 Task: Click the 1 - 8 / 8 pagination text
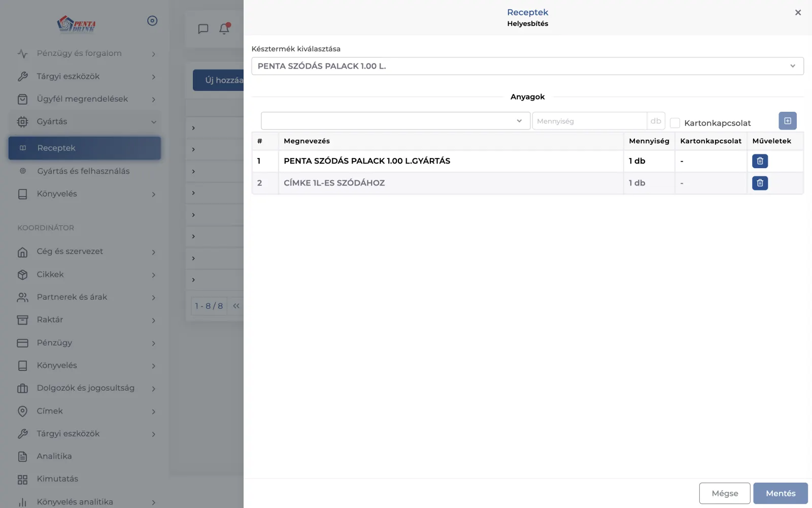point(209,306)
